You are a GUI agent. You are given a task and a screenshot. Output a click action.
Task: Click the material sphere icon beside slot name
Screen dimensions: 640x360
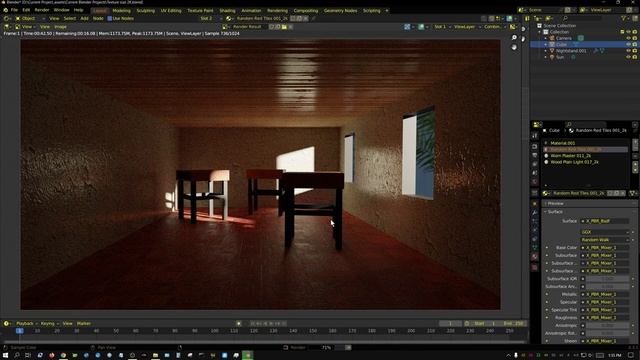point(229,18)
